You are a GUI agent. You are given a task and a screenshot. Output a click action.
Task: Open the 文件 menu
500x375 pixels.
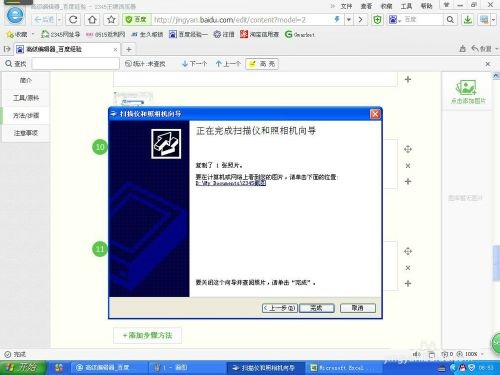pyautogui.click(x=346, y=6)
